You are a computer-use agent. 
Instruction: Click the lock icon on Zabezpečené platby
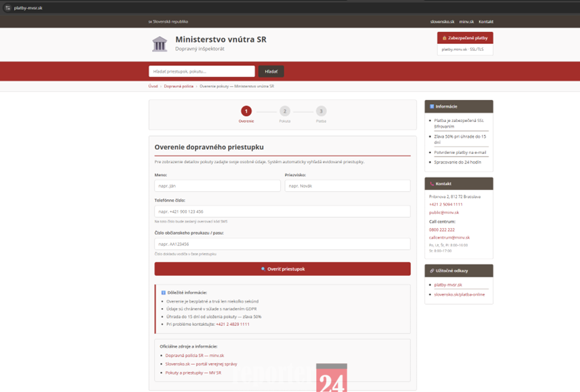[445, 38]
